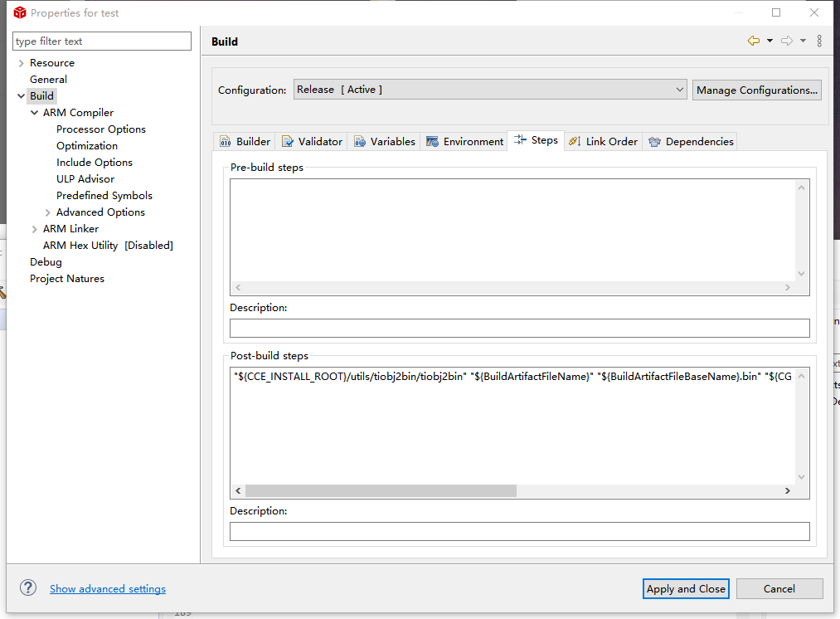Image resolution: width=840 pixels, height=619 pixels.
Task: Click Apply and Close
Action: (x=686, y=588)
